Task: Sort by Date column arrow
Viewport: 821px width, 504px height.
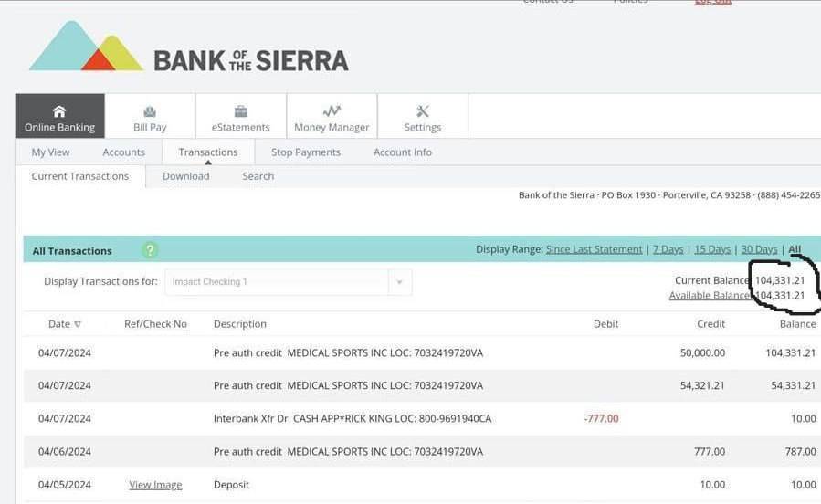Action: (x=78, y=324)
